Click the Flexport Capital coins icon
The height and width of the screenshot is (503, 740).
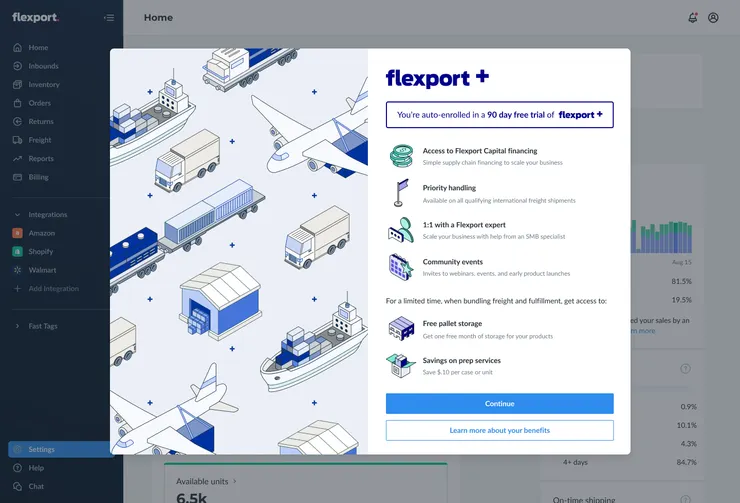tap(401, 156)
